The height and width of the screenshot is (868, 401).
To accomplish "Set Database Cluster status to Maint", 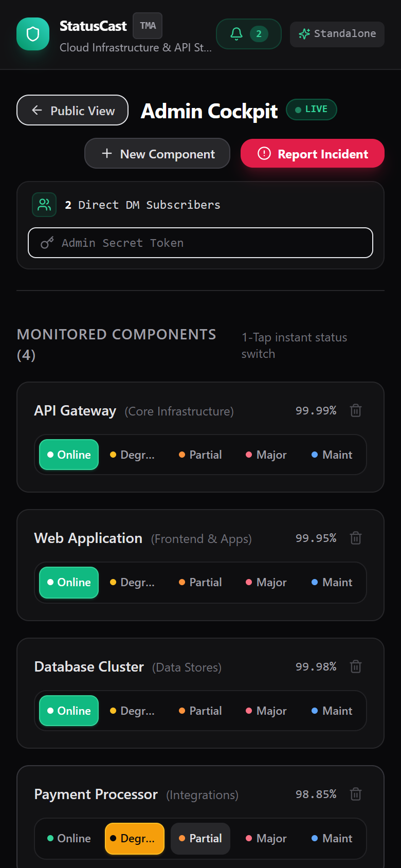I will point(332,711).
